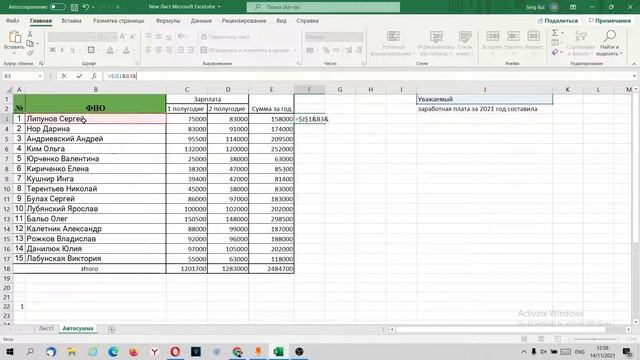This screenshot has height=360, width=640.
Task: Click the increase font size icon
Action: point(122,37)
